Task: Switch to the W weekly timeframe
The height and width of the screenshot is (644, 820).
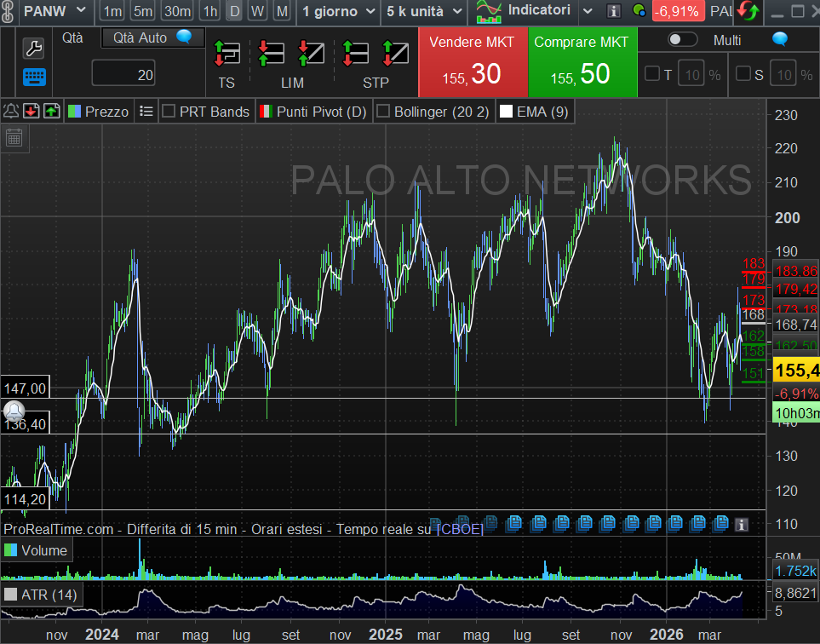Action: click(x=257, y=11)
